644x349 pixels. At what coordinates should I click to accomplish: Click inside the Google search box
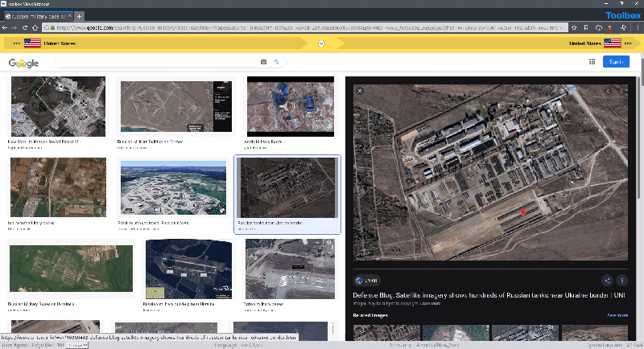pyautogui.click(x=156, y=62)
